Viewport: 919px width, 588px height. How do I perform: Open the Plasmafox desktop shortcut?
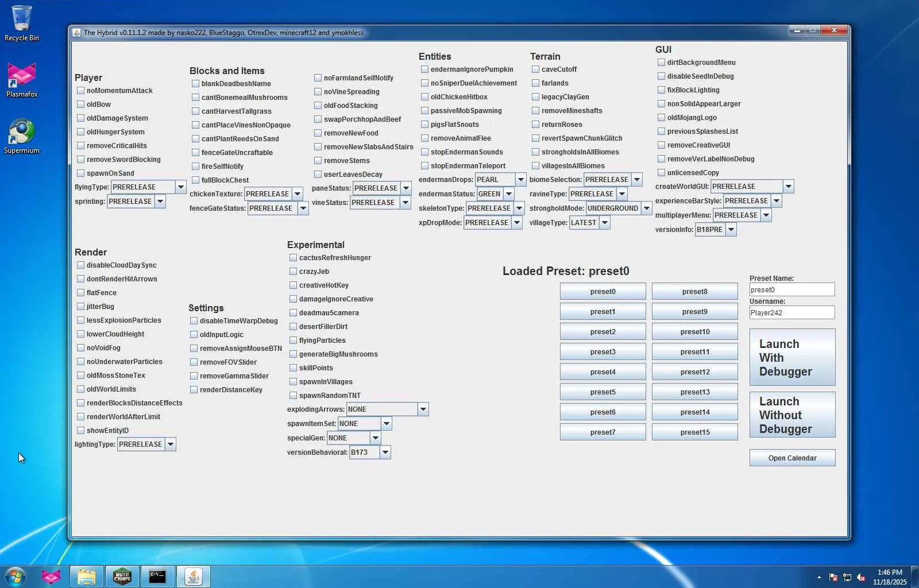pyautogui.click(x=22, y=80)
